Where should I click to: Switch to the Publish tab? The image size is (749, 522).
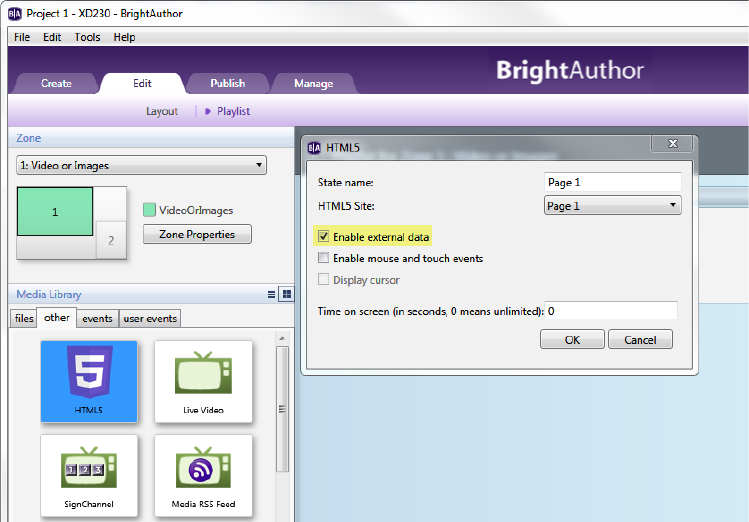click(228, 83)
